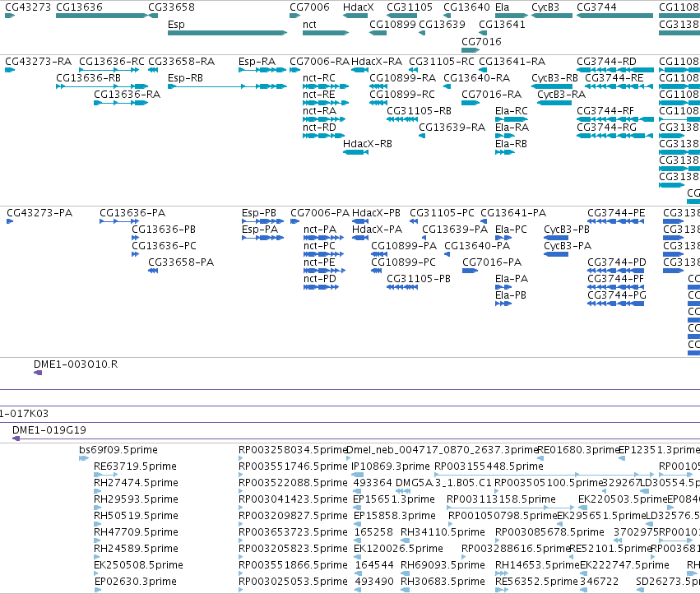700x594 pixels.
Task: Click the Esp-RA transcript
Action: (x=262, y=70)
